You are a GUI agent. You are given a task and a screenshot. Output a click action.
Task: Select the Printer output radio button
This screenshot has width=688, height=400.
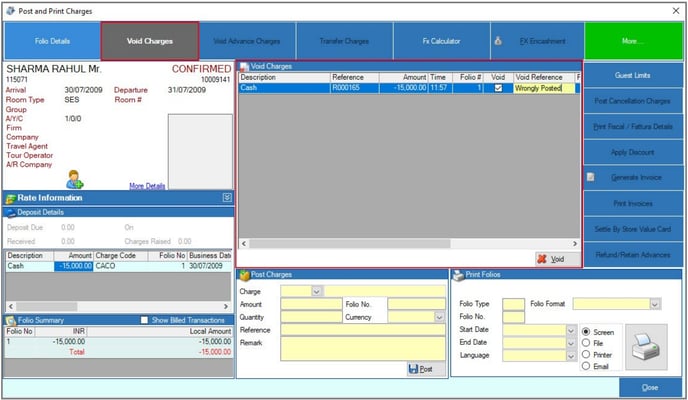(586, 353)
